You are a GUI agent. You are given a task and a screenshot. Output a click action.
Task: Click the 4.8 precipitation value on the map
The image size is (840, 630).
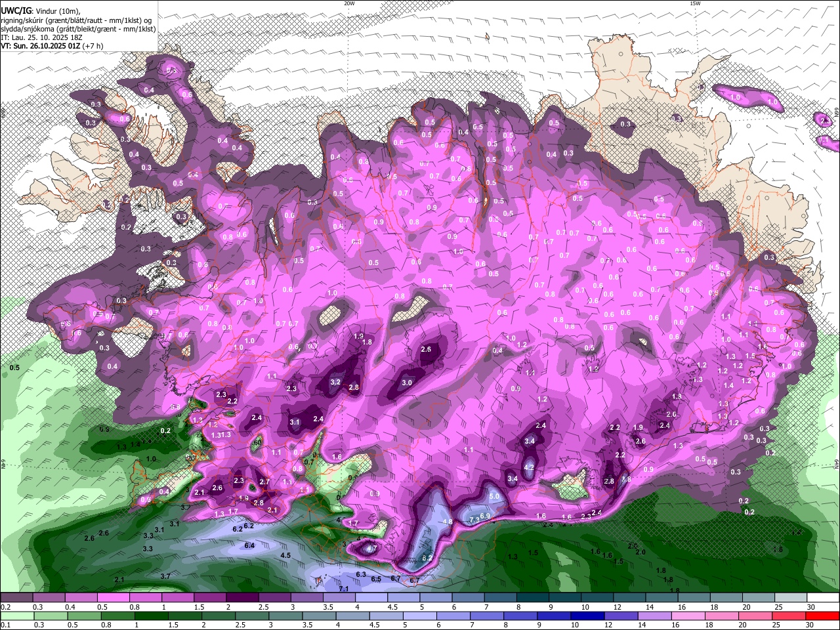448,522
